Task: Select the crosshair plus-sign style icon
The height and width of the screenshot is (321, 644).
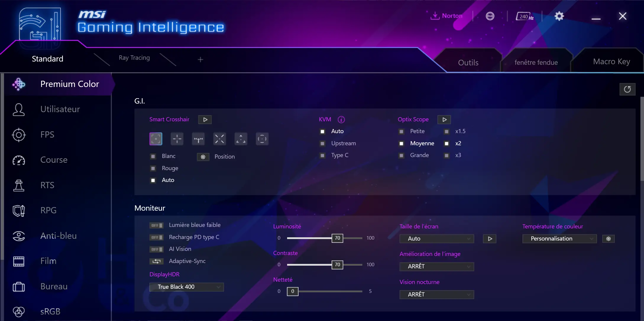Action: pyautogui.click(x=177, y=138)
